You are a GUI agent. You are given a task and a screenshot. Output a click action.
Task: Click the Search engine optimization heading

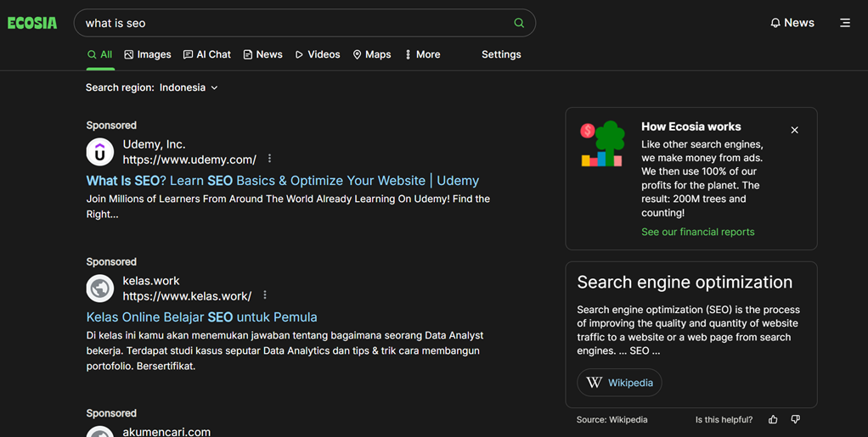tap(685, 282)
